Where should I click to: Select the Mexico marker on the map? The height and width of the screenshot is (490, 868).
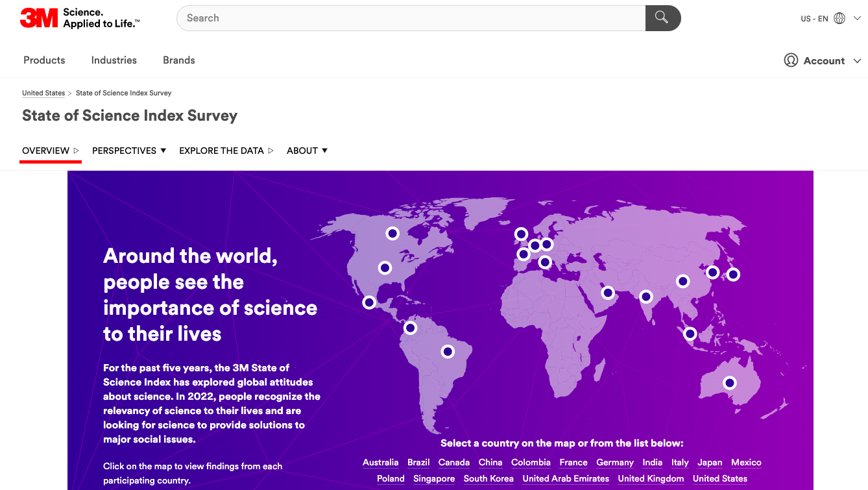[x=369, y=302]
